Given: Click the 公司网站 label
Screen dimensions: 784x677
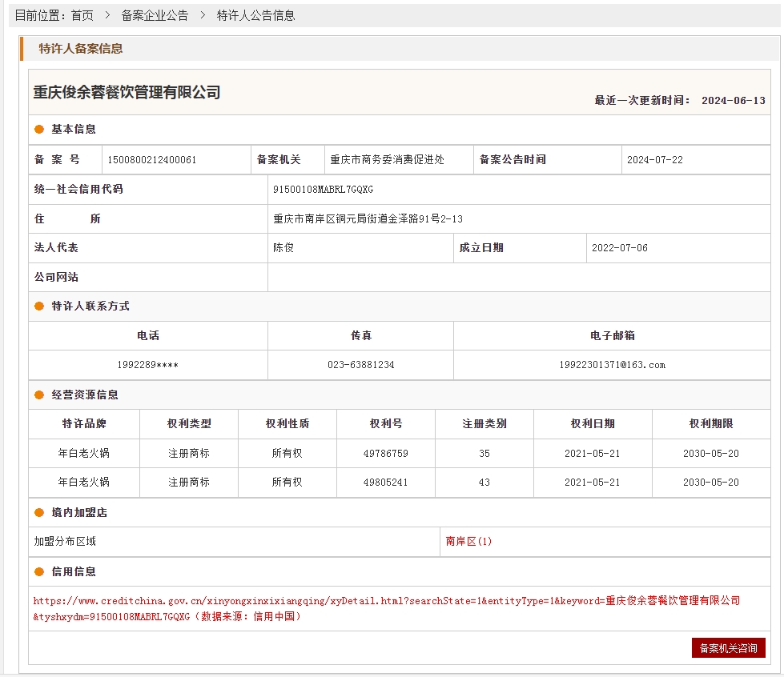Looking at the screenshot, I should [x=56, y=278].
